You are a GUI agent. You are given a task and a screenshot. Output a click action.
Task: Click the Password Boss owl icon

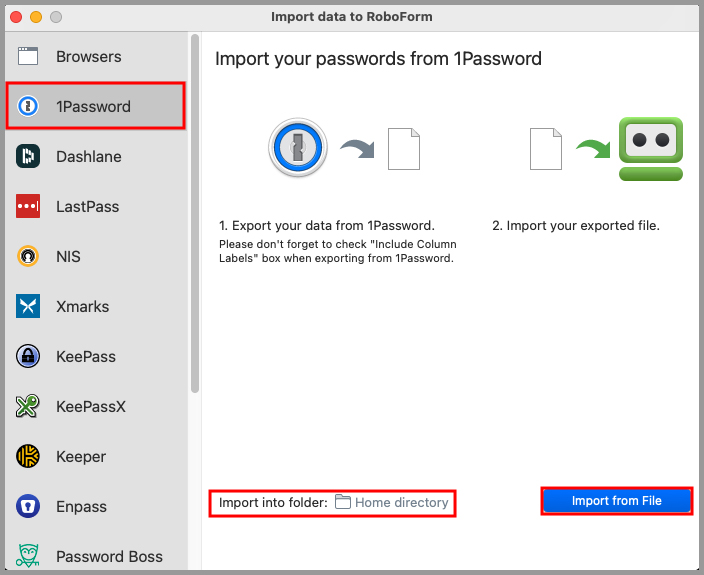28,555
